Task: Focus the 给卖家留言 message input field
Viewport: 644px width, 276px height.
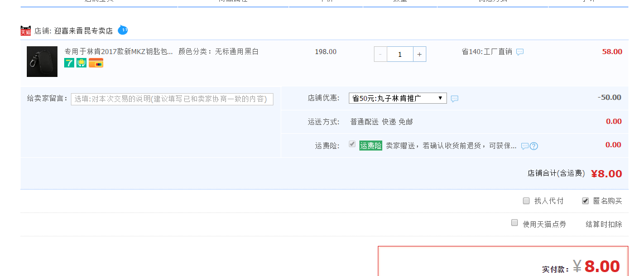Action: coord(172,99)
